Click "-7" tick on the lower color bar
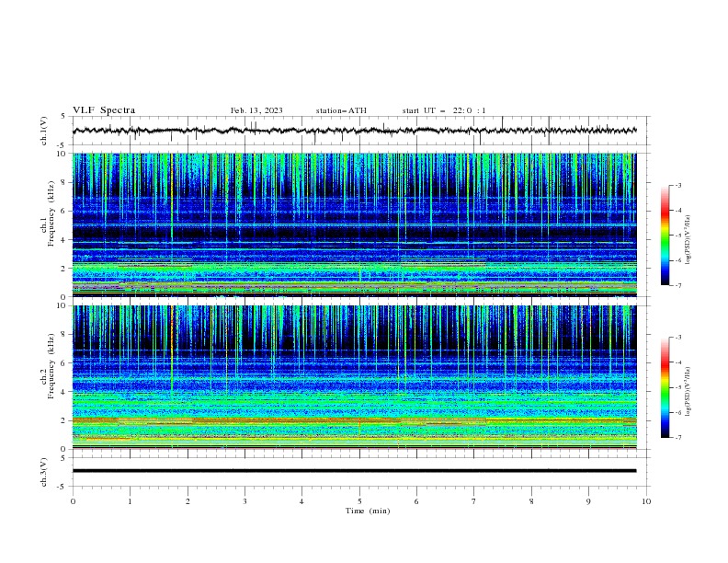728x563 pixels. coord(677,438)
